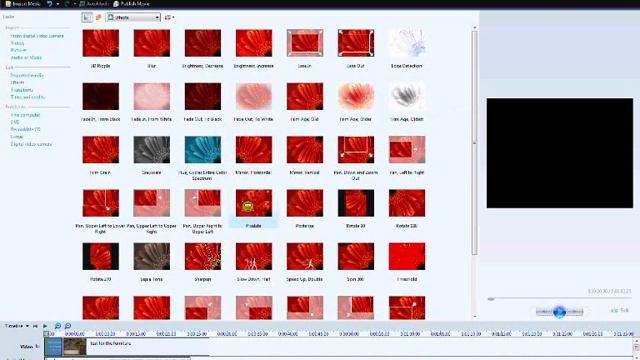Viewport: 640px width, 360px height.
Task: Select the Film Grain effect
Action: pyautogui.click(x=100, y=150)
